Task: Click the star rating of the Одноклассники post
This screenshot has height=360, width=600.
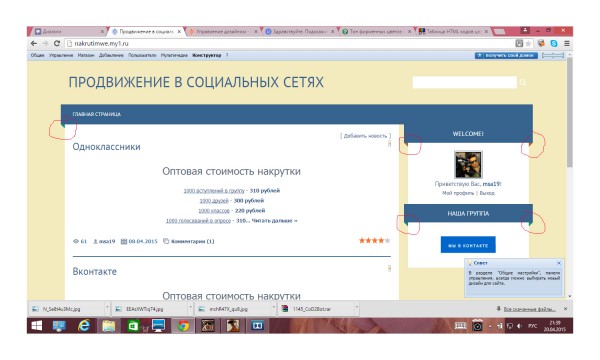Action: tap(374, 241)
